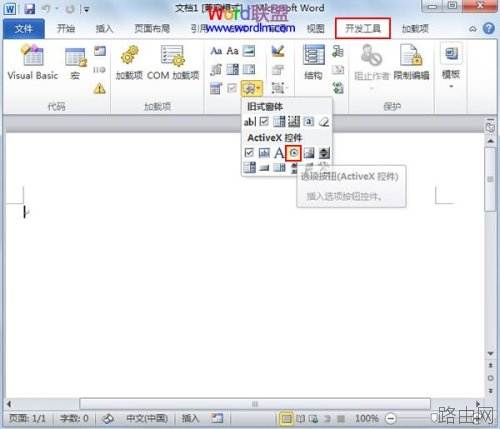Open COM 加载项 dialog
This screenshot has height=429, width=500.
click(x=173, y=63)
